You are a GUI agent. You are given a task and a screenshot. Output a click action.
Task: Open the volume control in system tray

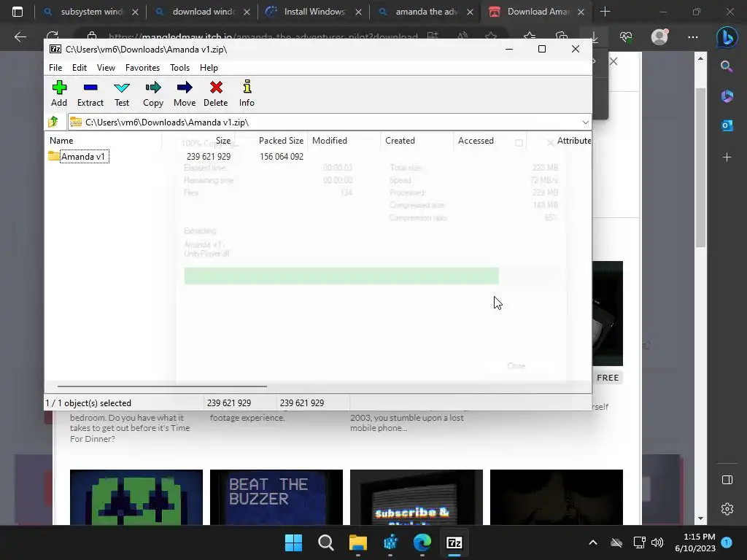[657, 542]
